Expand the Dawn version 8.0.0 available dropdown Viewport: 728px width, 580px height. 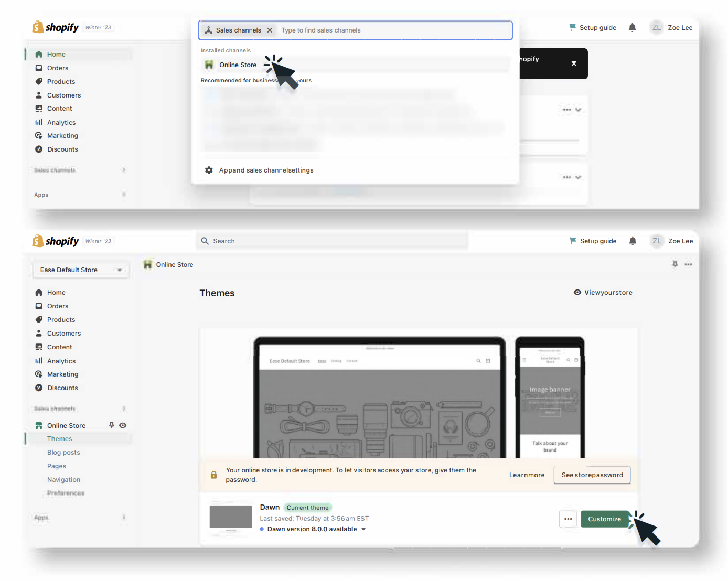coord(363,529)
